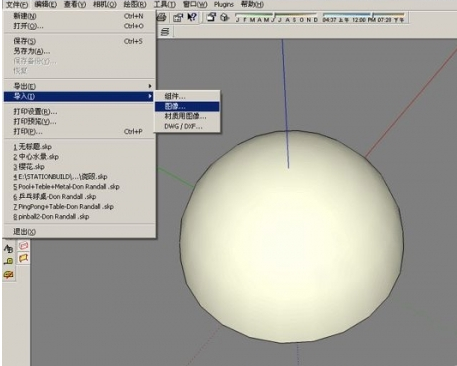Choose 打印设置(R)... menu entry
The height and width of the screenshot is (366, 457).
tap(79, 112)
